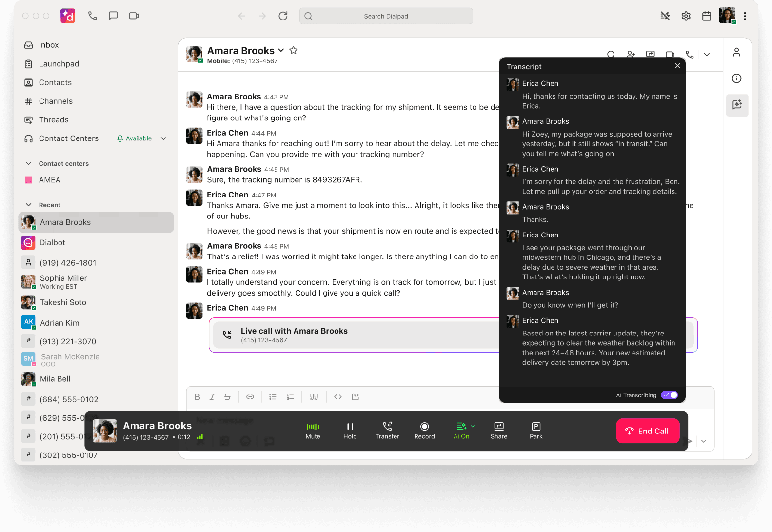
Task: Expand the chevron at the header's right end
Action: [x=707, y=55]
